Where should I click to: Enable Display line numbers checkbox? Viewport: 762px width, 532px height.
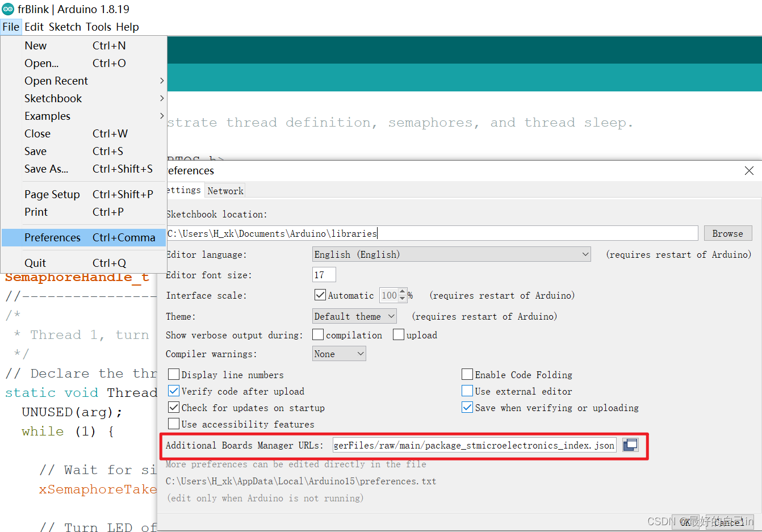click(174, 375)
